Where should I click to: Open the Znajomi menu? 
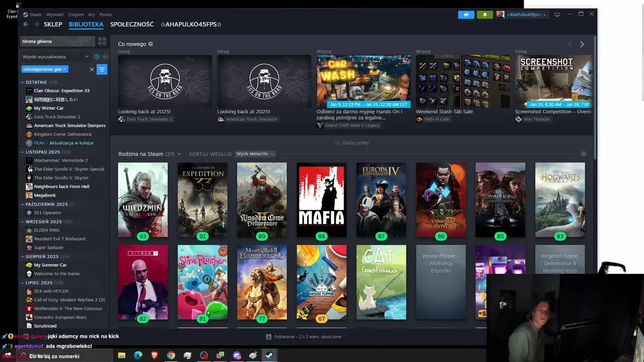pos(76,15)
